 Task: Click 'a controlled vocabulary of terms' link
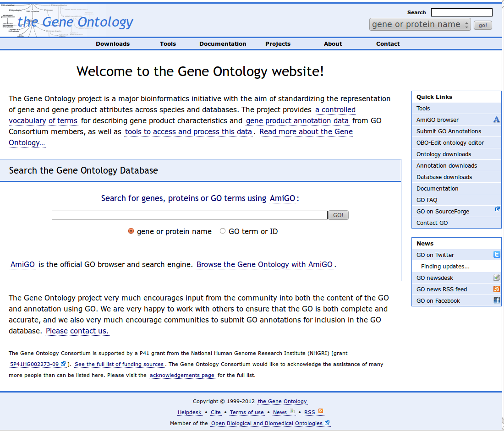pos(335,110)
